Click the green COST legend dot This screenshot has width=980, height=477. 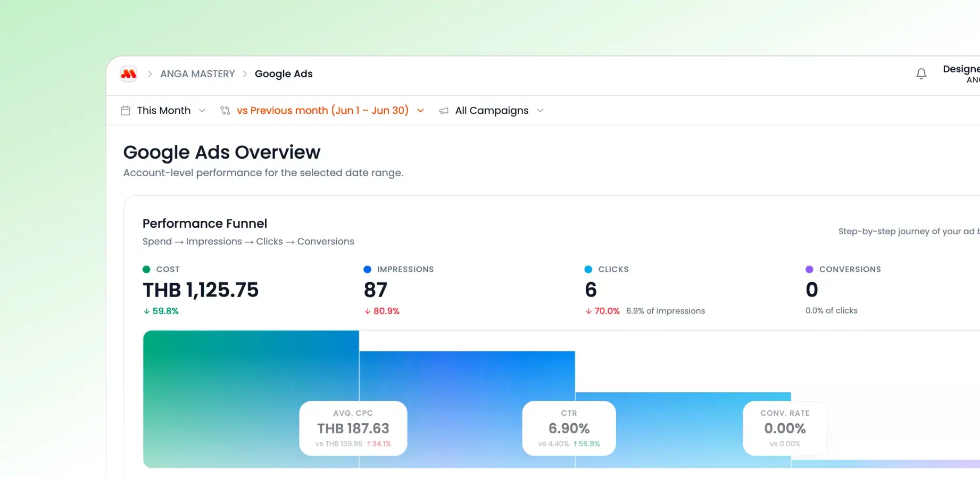[146, 269]
